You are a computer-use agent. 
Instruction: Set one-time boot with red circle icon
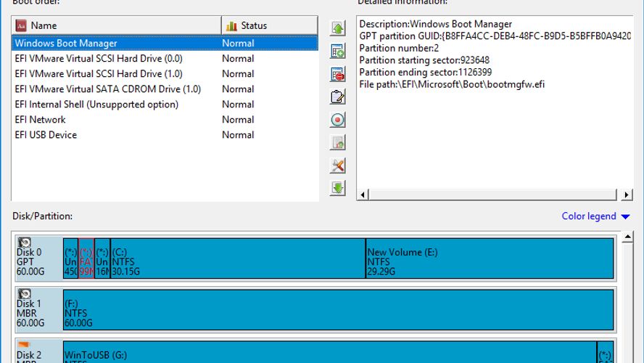[x=338, y=120]
